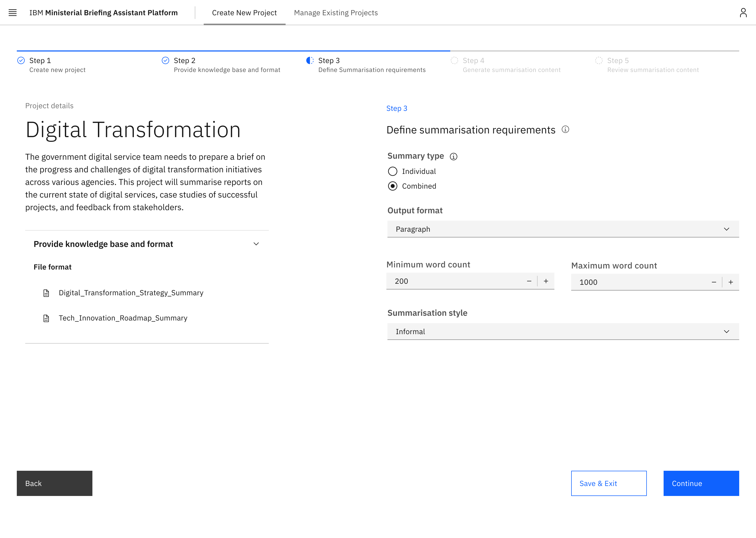Click the Digital_Transformation_Strategy_Summary document icon
The height and width of the screenshot is (538, 756).
tap(46, 293)
